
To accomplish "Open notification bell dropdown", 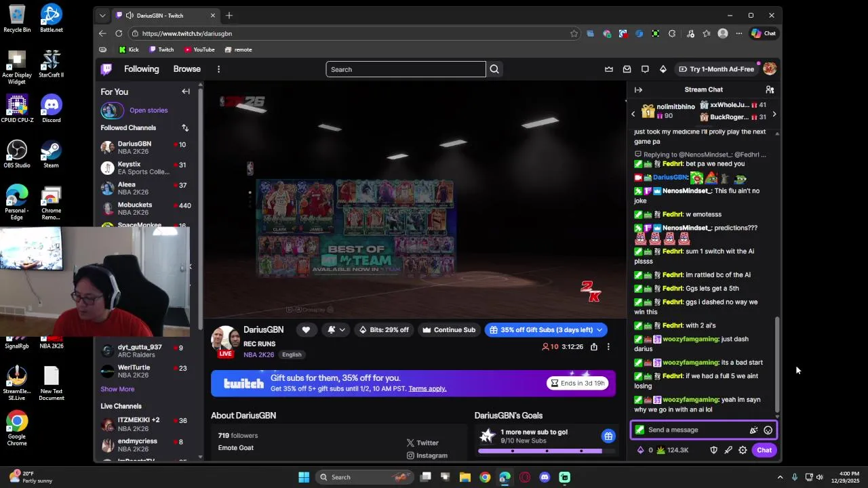I will pyautogui.click(x=336, y=330).
